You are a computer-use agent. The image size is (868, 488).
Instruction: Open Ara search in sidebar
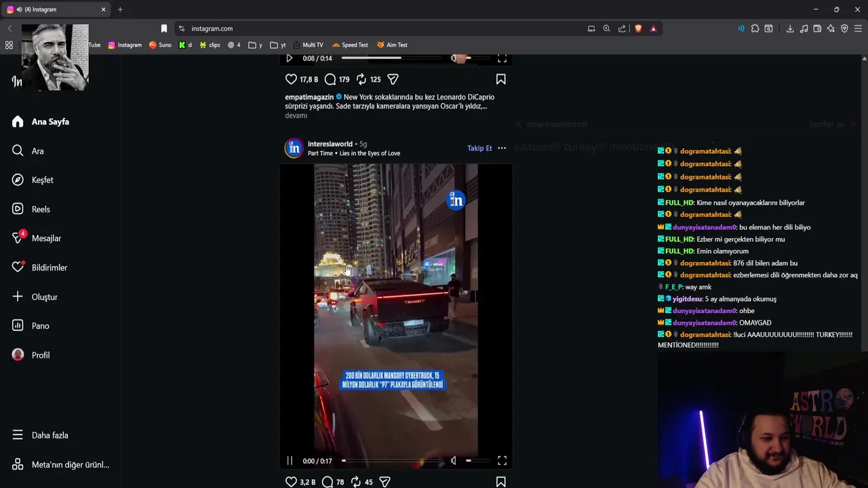(x=28, y=151)
